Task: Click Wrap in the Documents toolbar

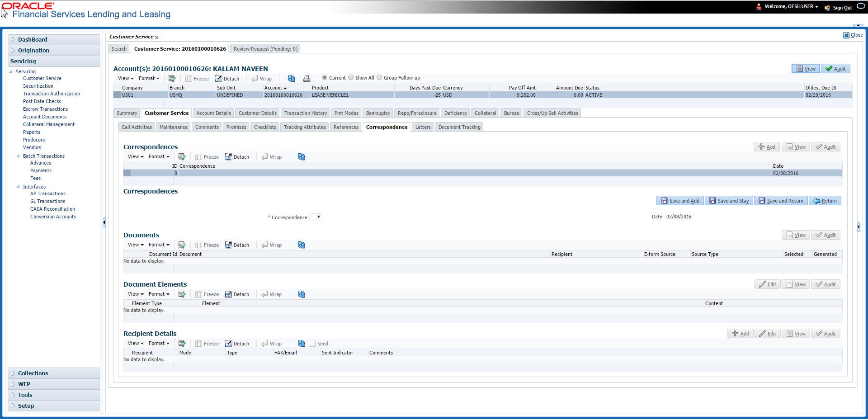Action: point(271,245)
